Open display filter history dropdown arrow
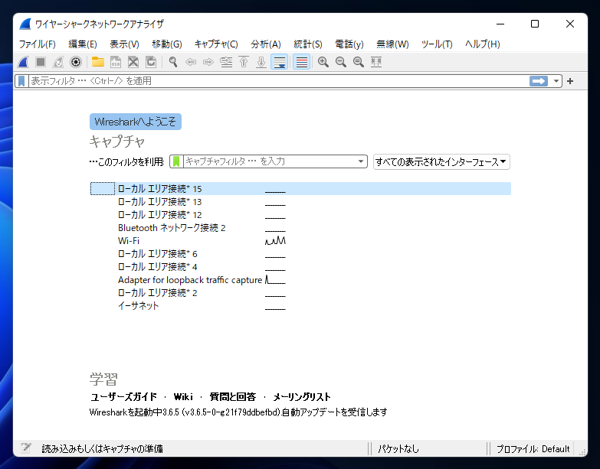Viewport: 600px width, 469px height. click(x=556, y=81)
